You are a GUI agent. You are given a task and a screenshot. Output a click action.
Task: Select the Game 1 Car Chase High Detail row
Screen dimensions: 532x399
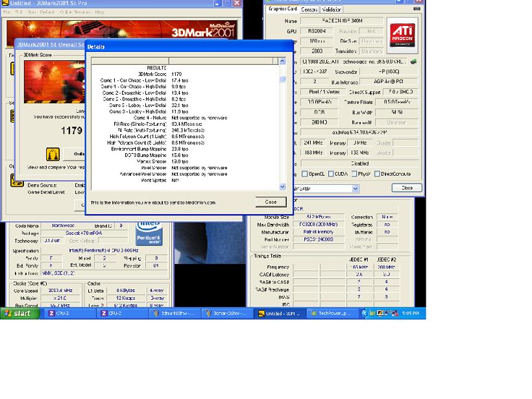185,86
